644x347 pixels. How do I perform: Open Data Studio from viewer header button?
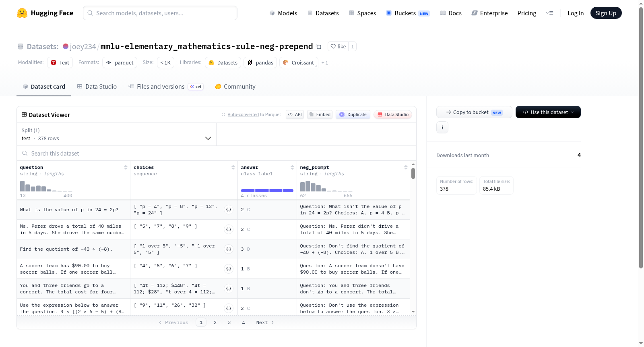393,114
